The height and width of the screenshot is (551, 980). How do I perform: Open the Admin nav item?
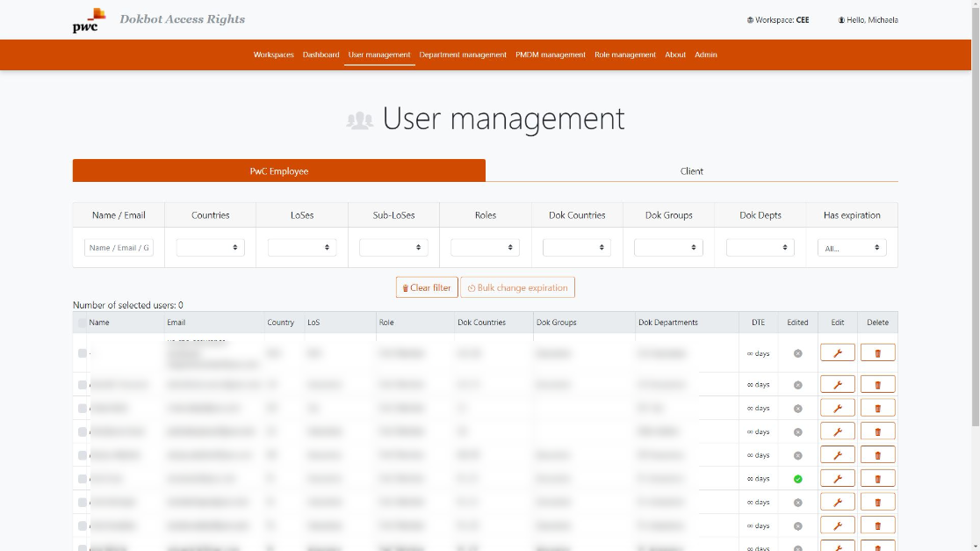click(706, 55)
